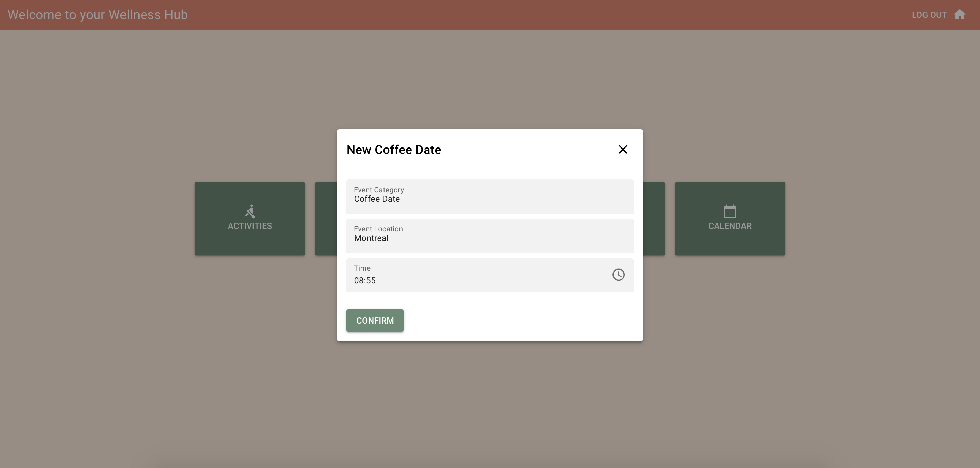Select the ACTIVITIES tile label
This screenshot has width=980, height=468.
250,226
